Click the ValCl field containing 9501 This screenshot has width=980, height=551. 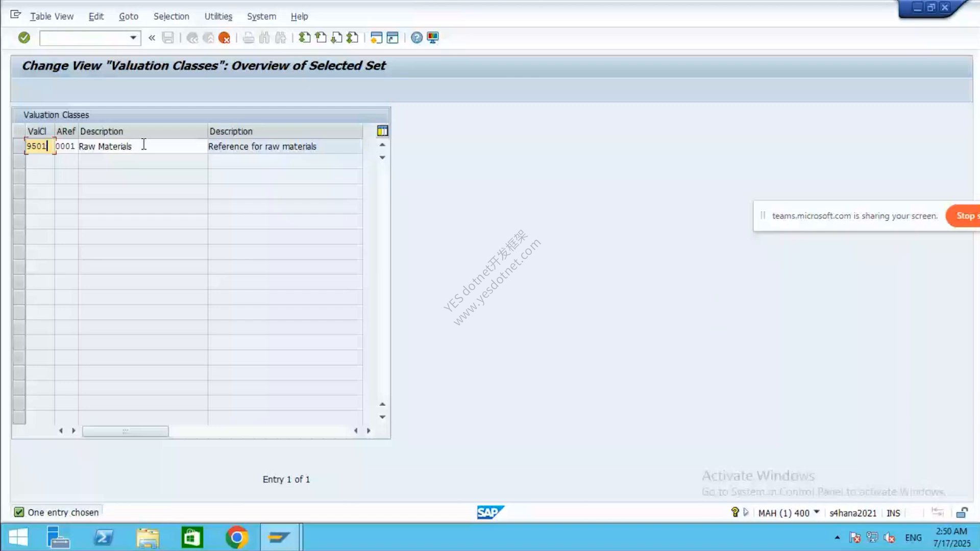tap(40, 146)
